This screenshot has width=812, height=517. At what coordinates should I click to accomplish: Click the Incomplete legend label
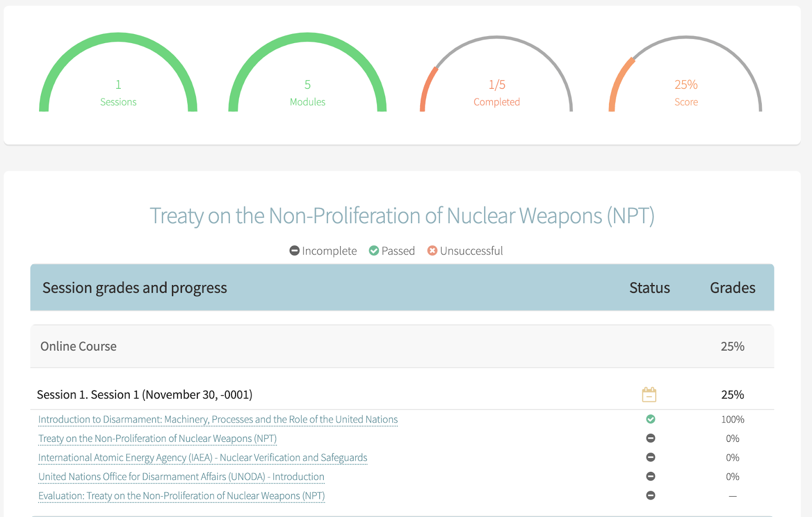pyautogui.click(x=329, y=251)
